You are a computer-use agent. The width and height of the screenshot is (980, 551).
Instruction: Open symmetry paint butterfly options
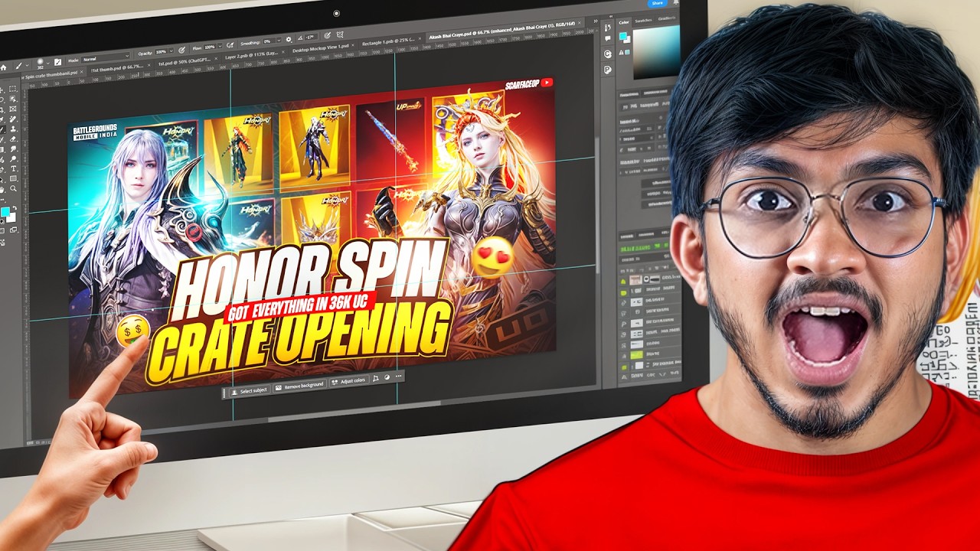(340, 34)
